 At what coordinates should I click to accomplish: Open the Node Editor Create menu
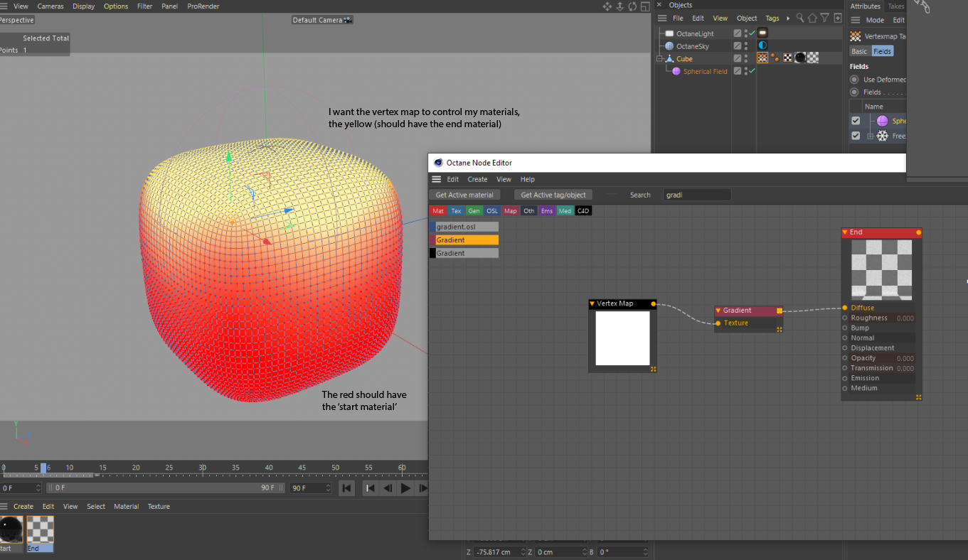coord(477,179)
